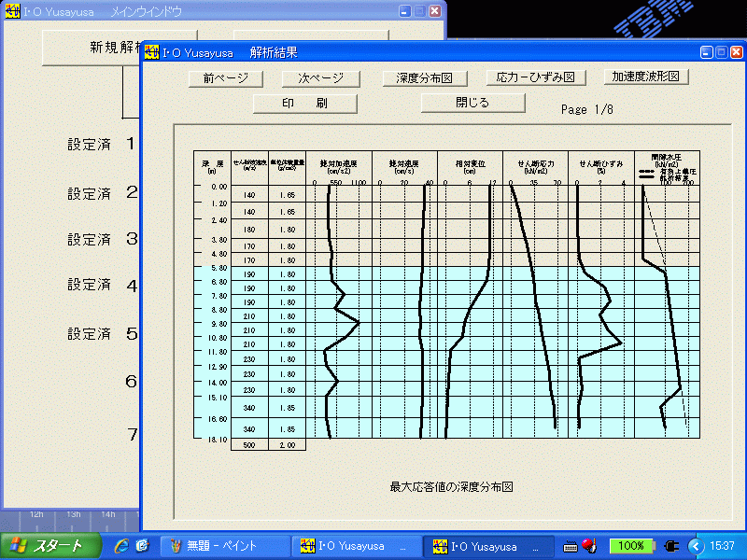Screen dimensions: 747x560
Task: Print the results using 印刷
Action: click(x=304, y=103)
